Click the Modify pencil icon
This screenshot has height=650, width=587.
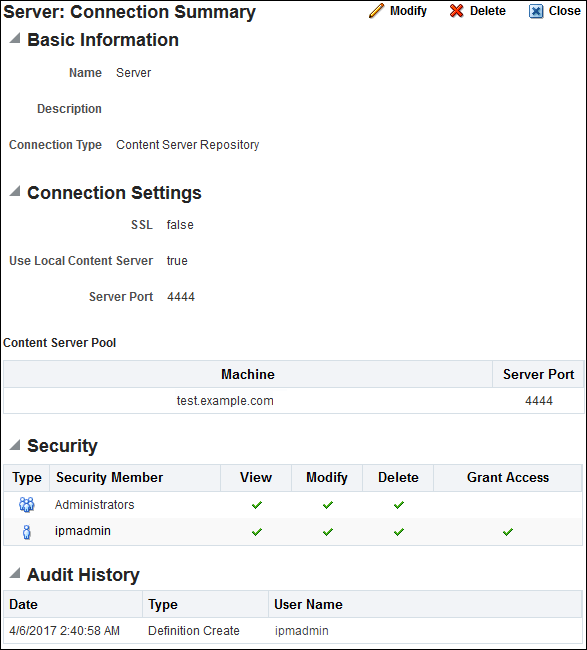[376, 11]
